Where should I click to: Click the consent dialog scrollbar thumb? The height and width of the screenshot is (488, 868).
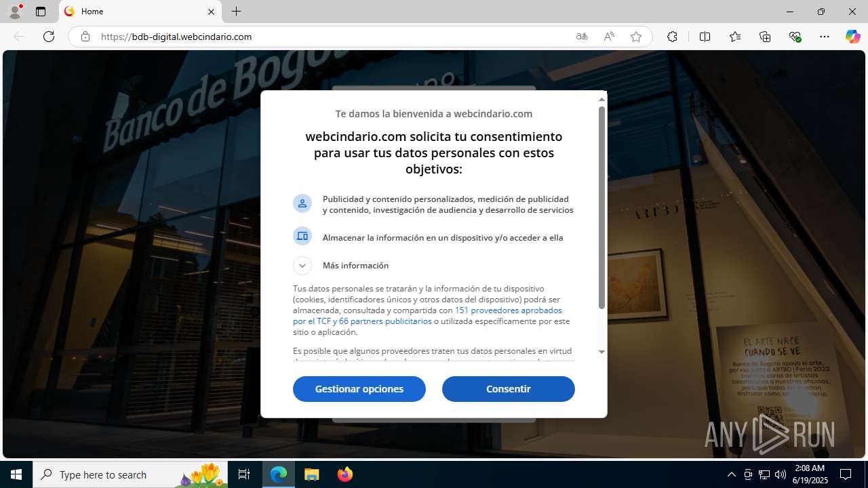[x=601, y=207]
